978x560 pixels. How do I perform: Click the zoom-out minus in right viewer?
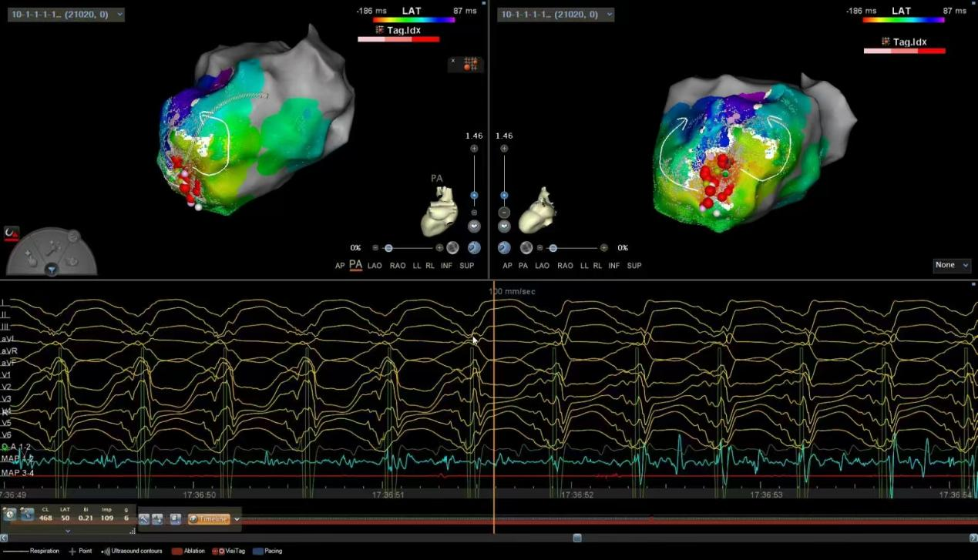[x=504, y=212]
